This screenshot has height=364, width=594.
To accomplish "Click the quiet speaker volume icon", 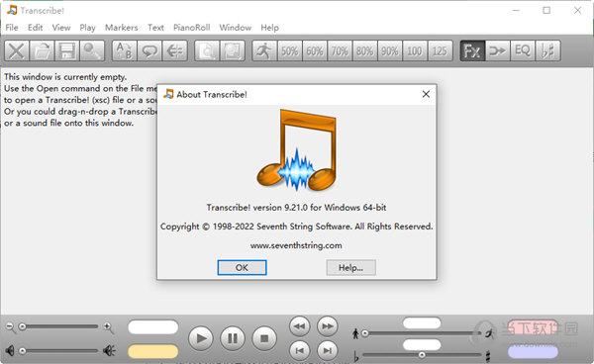I will tap(10, 351).
